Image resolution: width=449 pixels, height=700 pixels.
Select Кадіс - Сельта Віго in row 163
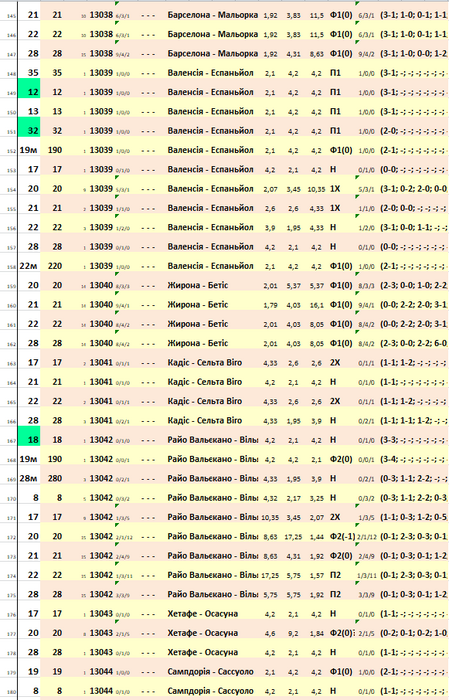[204, 362]
